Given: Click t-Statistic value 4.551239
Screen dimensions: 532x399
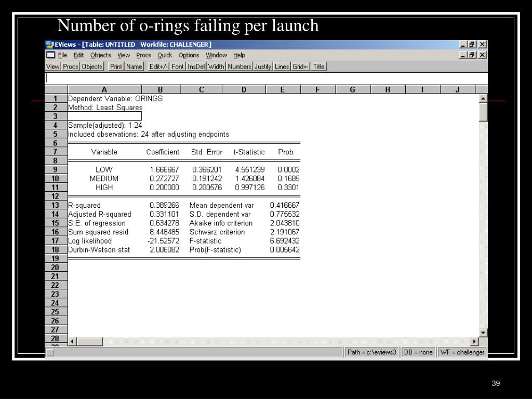Looking at the screenshot, I should tap(250, 170).
